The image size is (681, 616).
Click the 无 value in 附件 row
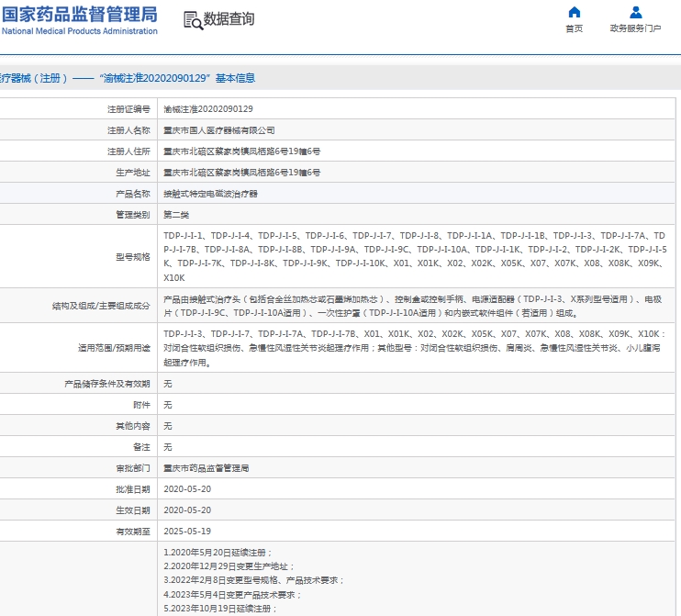168,405
